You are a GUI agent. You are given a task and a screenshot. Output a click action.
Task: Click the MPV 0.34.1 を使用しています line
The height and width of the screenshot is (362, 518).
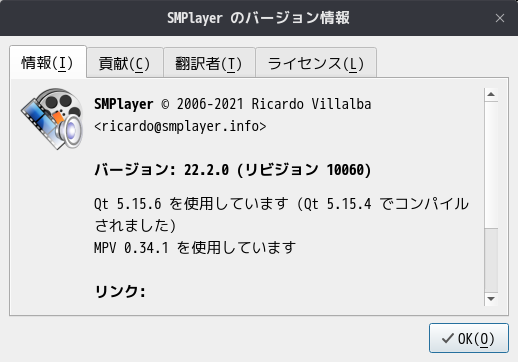click(195, 248)
